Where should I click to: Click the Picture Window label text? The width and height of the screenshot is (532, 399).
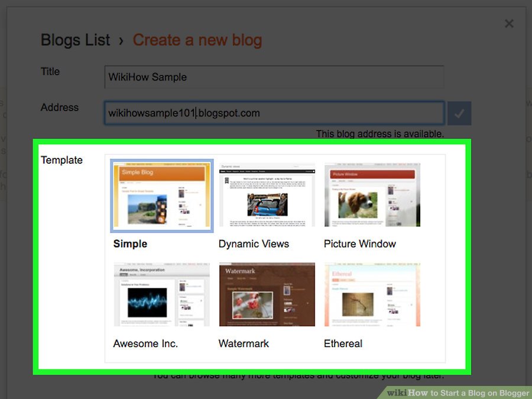pos(360,244)
